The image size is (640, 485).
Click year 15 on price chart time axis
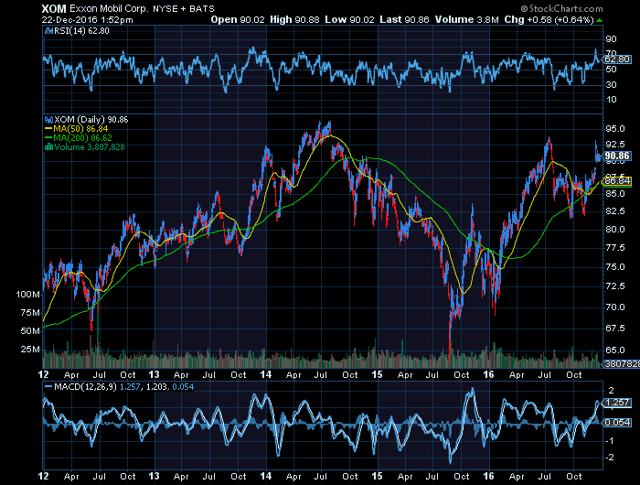[x=377, y=375]
